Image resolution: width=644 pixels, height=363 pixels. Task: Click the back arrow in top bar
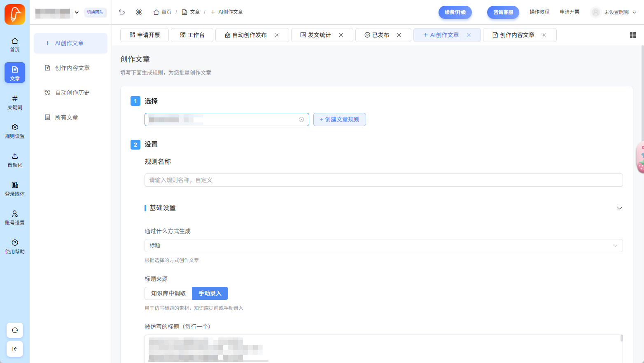[122, 12]
